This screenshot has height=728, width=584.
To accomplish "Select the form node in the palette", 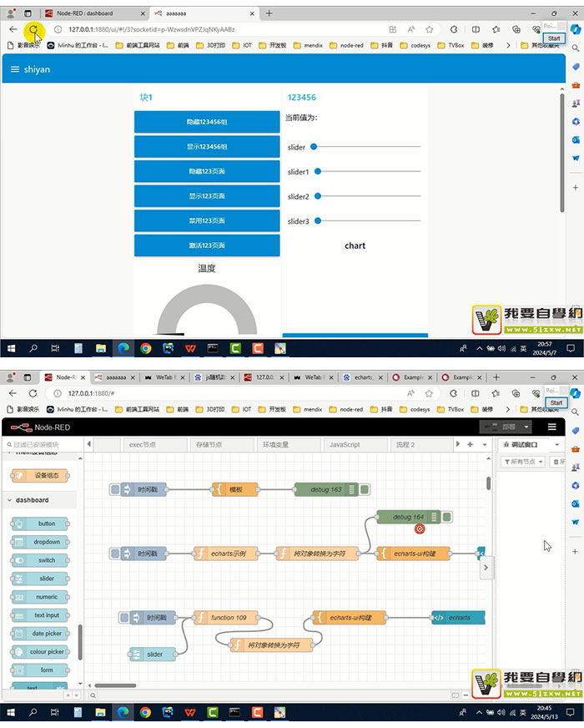I will coord(40,670).
